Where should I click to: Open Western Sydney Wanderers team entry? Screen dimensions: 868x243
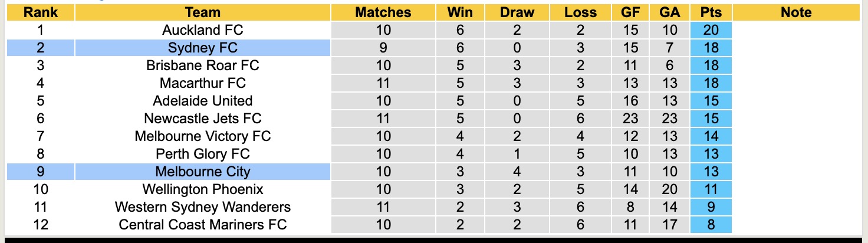coord(202,207)
